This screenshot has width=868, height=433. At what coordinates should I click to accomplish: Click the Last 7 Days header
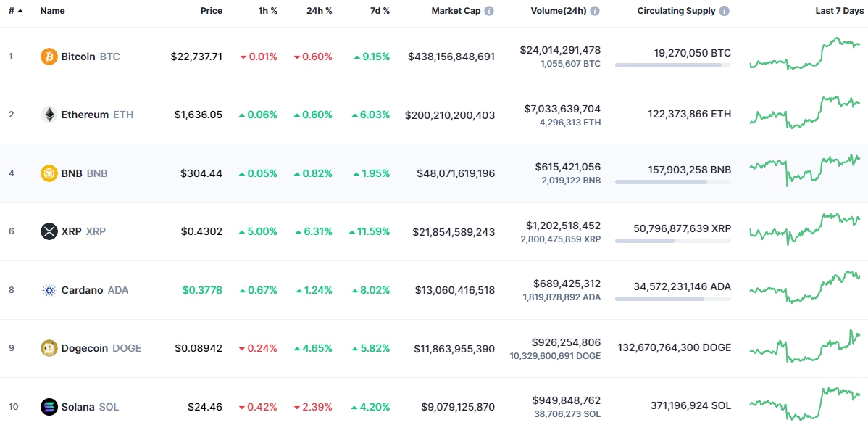coord(838,11)
